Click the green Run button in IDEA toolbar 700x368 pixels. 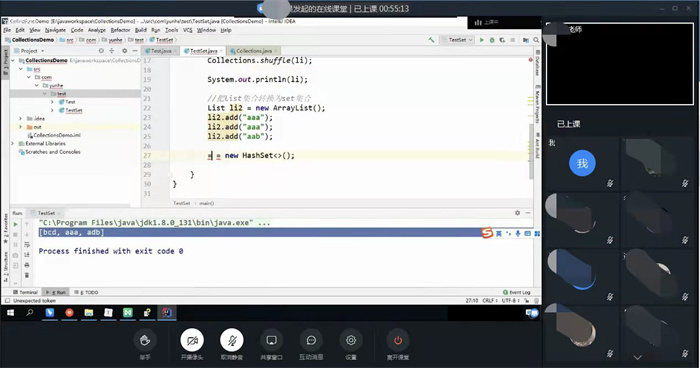482,40
